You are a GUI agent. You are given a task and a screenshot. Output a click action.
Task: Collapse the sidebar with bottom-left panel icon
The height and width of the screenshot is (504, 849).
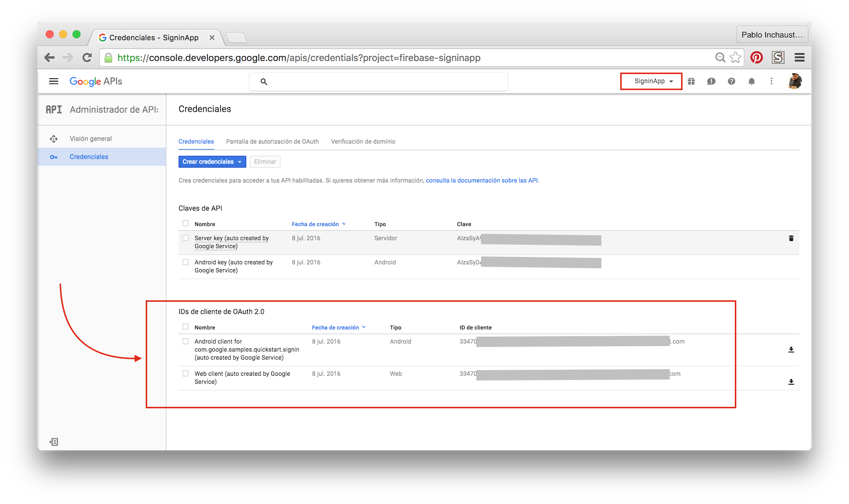click(54, 442)
